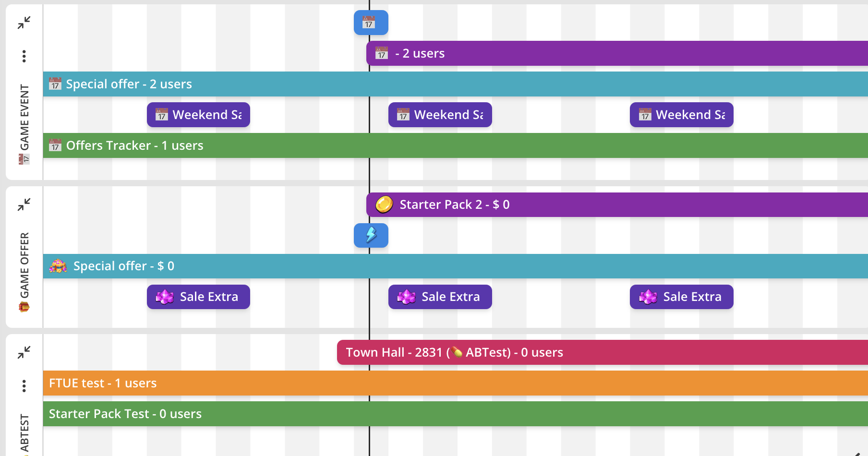Collapse the ABTEST section
The height and width of the screenshot is (456, 868).
tap(24, 353)
